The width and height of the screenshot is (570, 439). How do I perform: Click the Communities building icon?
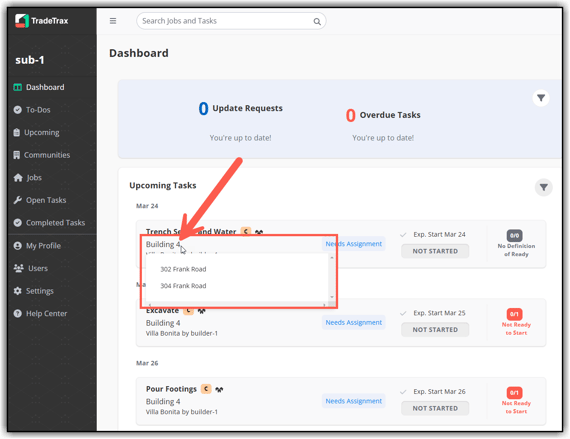[17, 155]
